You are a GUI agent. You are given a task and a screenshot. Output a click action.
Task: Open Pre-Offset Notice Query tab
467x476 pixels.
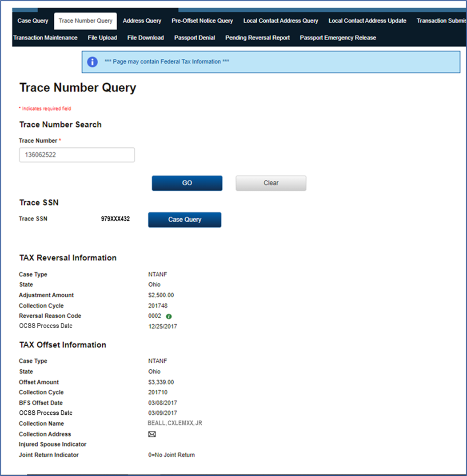click(x=202, y=21)
